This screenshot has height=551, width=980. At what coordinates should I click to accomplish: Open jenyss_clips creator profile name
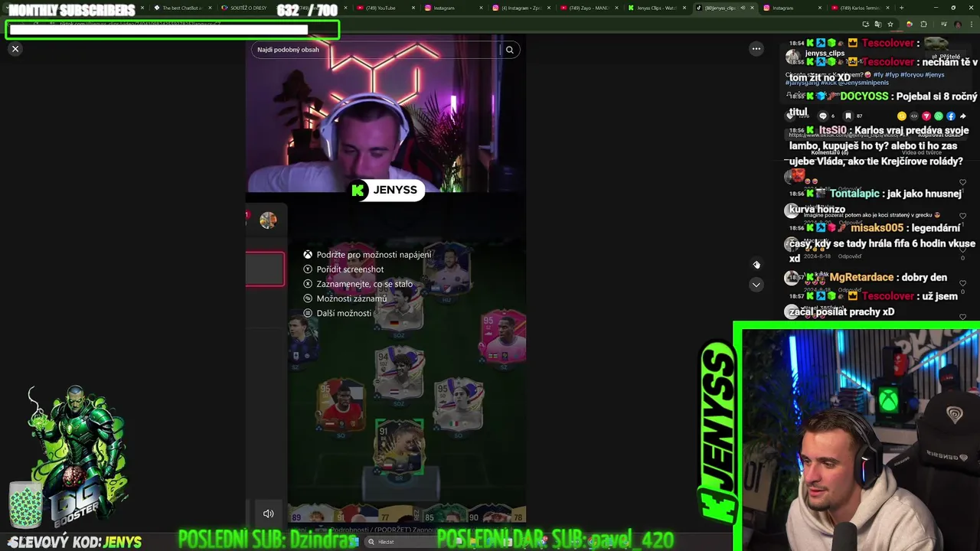coord(825,53)
